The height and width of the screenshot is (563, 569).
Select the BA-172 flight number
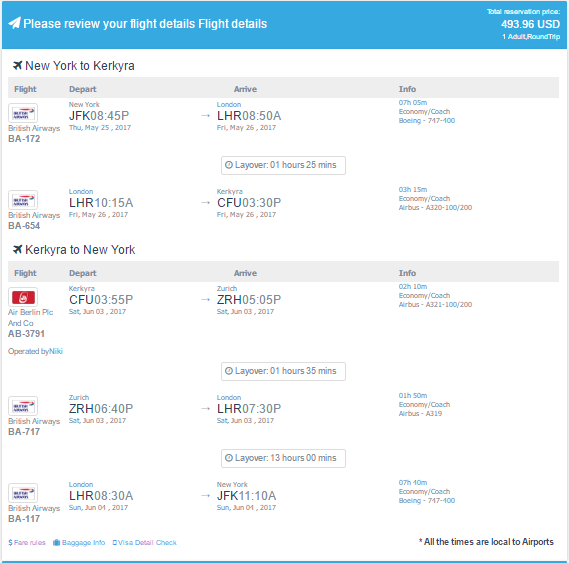pos(24,139)
